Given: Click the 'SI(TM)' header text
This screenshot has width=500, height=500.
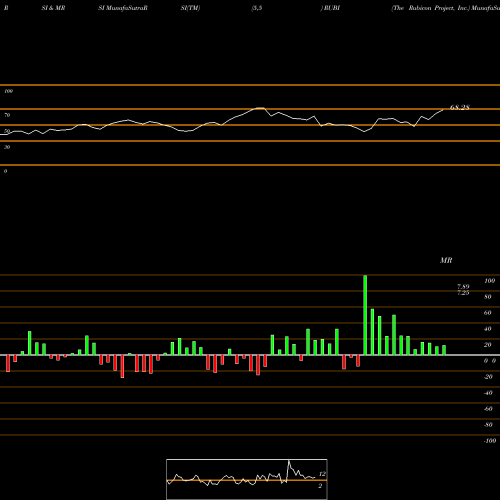Looking at the screenshot, I should click(190, 8).
